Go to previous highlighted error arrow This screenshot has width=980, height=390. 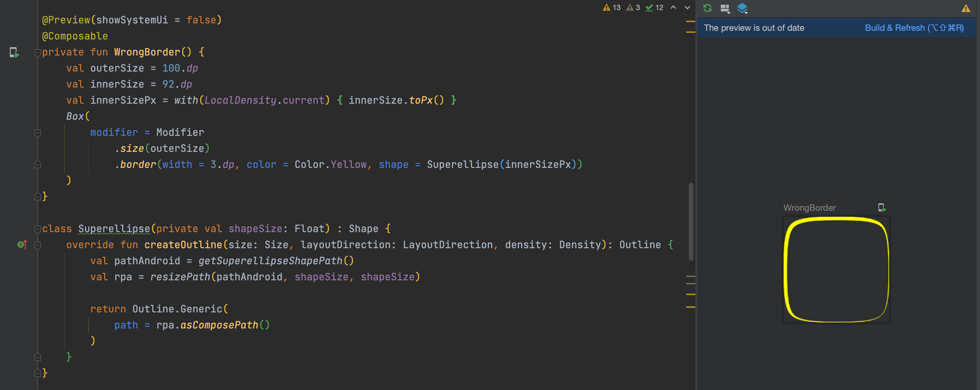pos(673,8)
